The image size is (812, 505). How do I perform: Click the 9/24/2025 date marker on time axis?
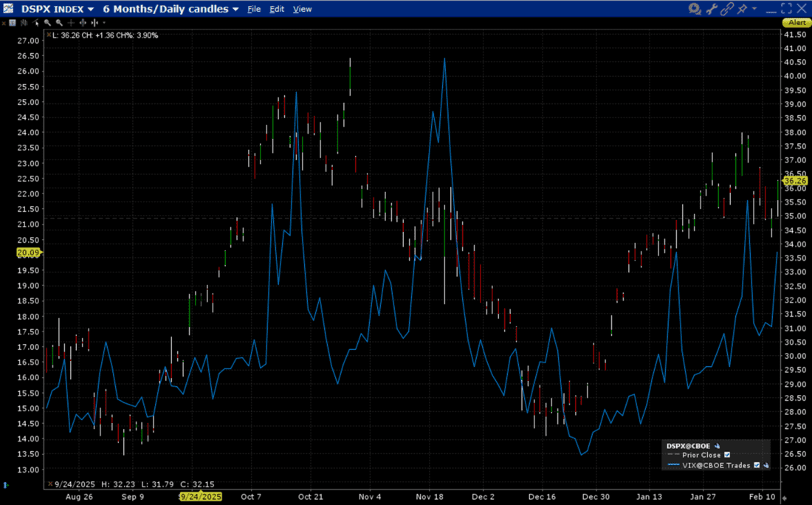pos(201,497)
